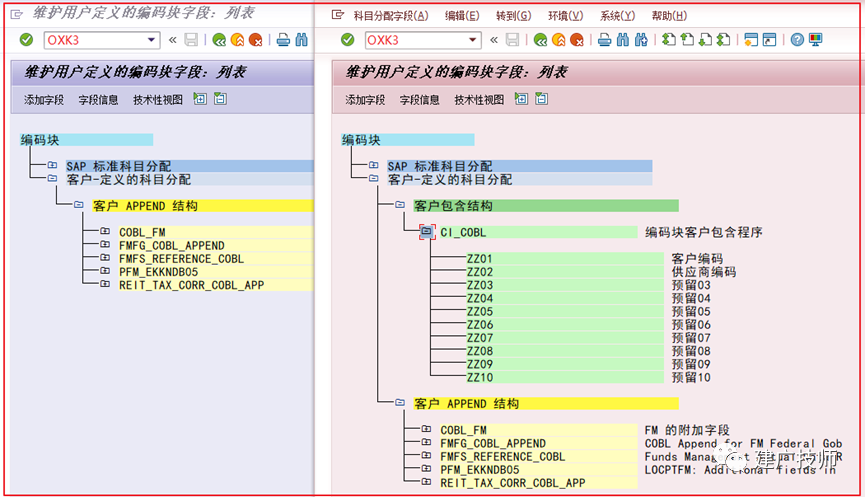Screen dimensions: 865x497
Task: Click 字段信息 button in left window
Action: click(x=98, y=100)
